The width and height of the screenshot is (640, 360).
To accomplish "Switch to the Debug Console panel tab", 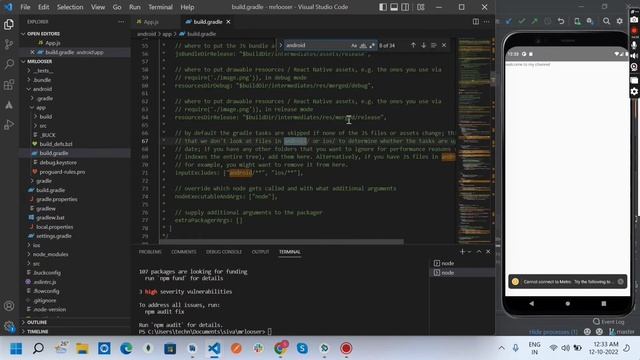I will 224,252.
